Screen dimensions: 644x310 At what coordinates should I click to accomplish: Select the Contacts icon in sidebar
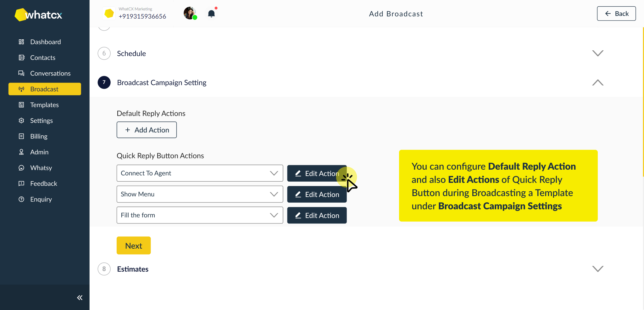click(x=21, y=57)
